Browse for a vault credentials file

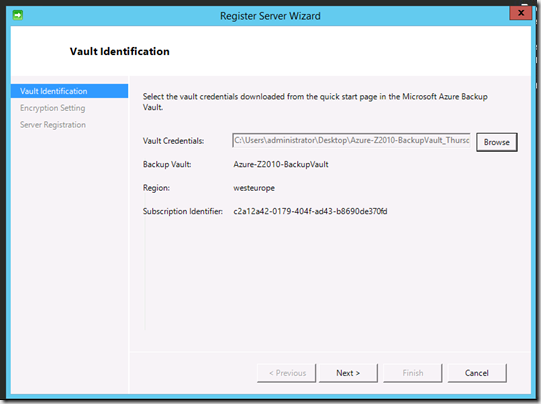coord(496,142)
